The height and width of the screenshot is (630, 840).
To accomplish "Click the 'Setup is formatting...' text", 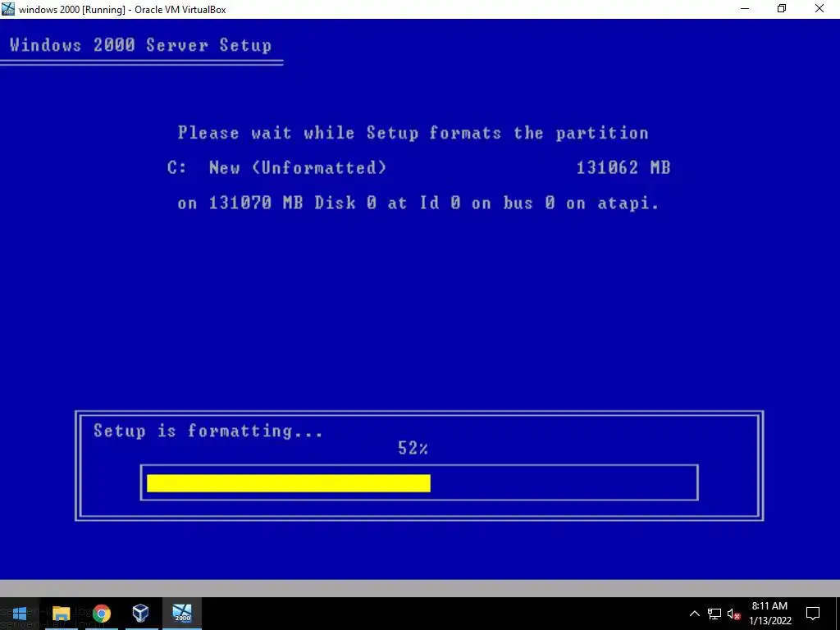I will (208, 431).
